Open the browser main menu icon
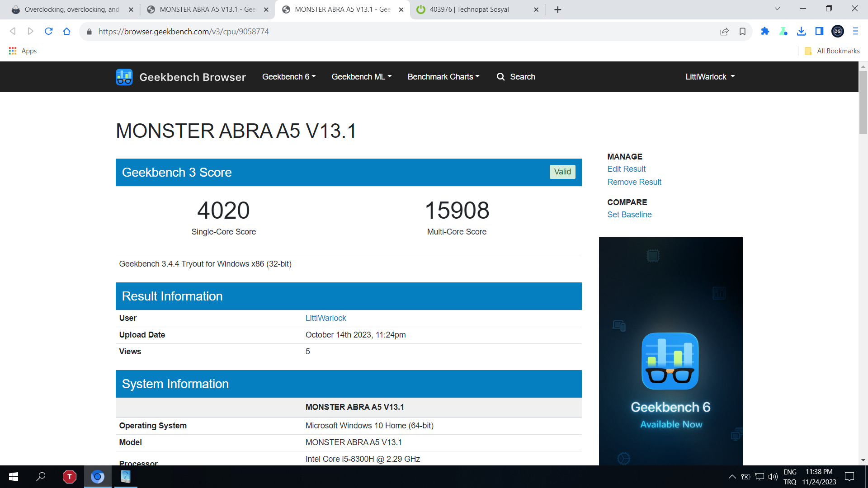 coord(855,31)
